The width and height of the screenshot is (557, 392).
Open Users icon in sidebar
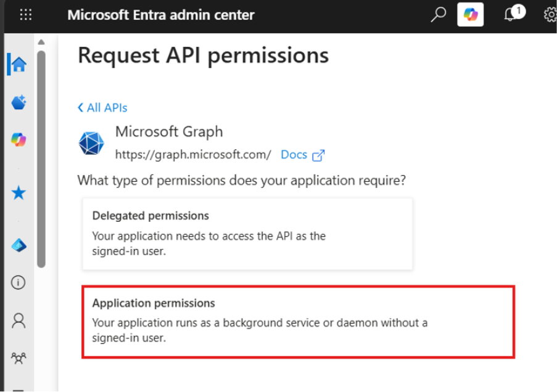(19, 321)
